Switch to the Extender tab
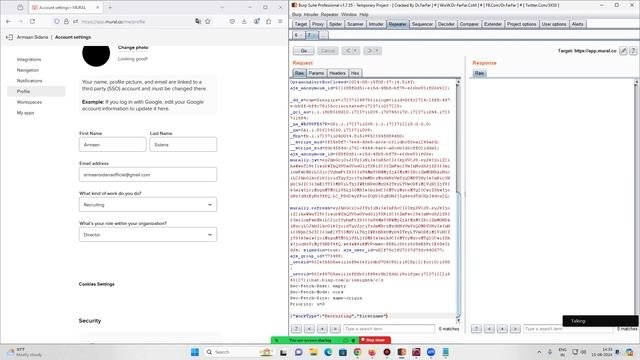This screenshot has width=640, height=360. pos(493,24)
